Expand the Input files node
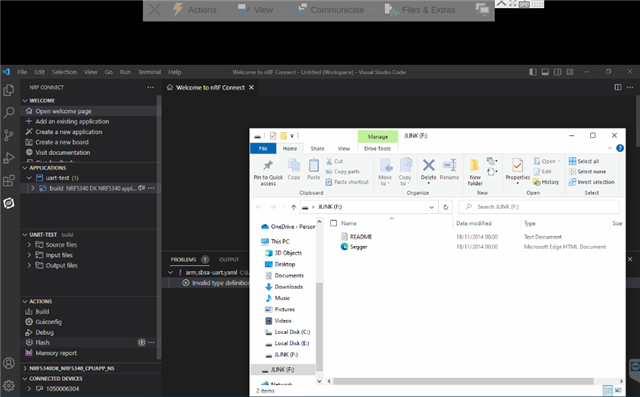 tap(29, 255)
